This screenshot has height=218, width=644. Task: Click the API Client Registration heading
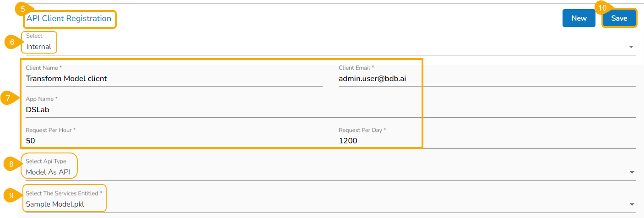[69, 19]
